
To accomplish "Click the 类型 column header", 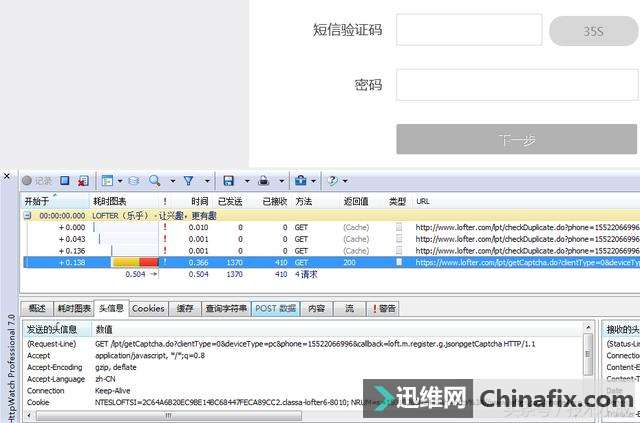I will tap(397, 201).
